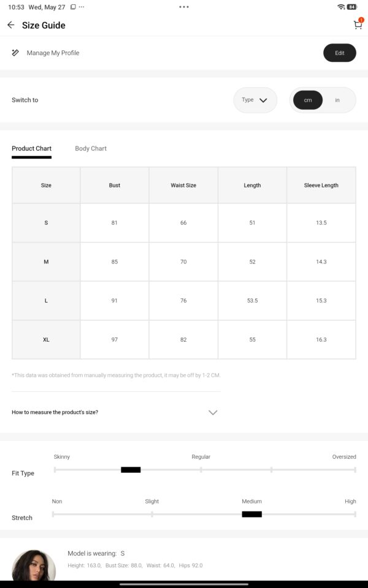Tap the Manage My Profile label

53,53
